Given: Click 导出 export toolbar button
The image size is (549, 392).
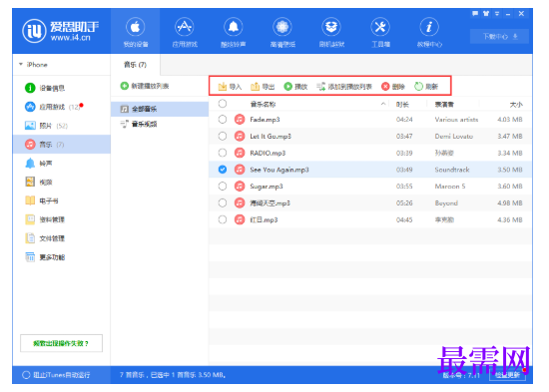Looking at the screenshot, I should (x=263, y=86).
